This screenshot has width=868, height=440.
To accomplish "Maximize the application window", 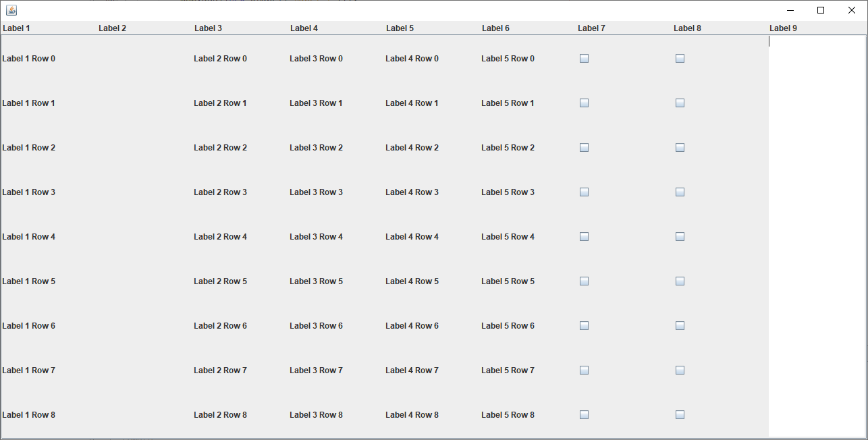I will [821, 10].
